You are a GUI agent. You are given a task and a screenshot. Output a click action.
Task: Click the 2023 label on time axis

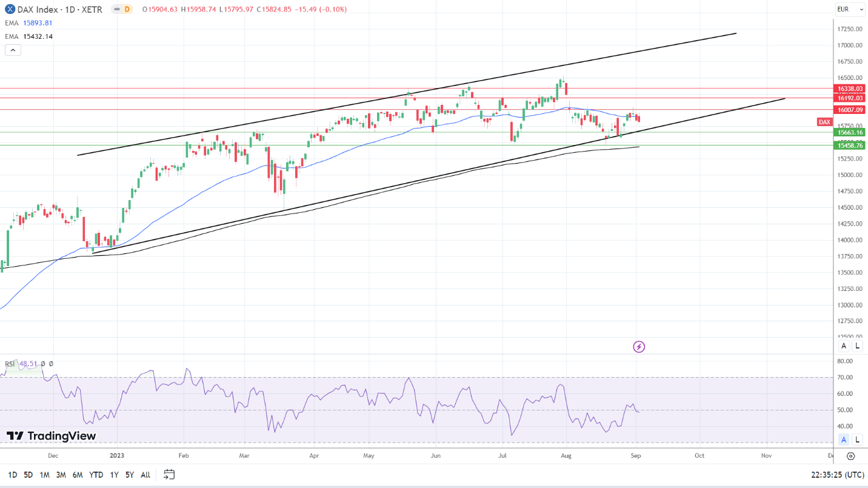point(116,455)
